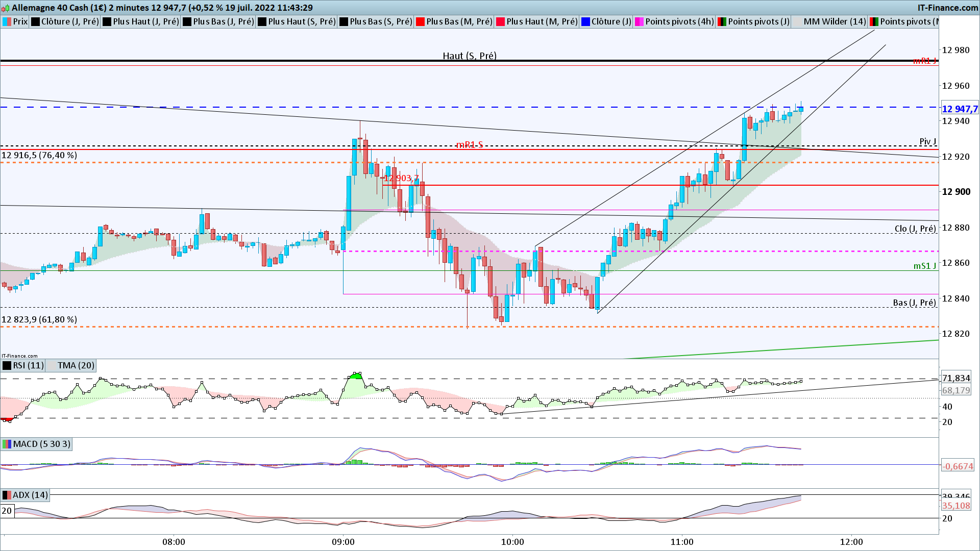Viewport: 980px width, 551px height.
Task: Click the 11:00 marker on time axis
Action: tap(682, 542)
